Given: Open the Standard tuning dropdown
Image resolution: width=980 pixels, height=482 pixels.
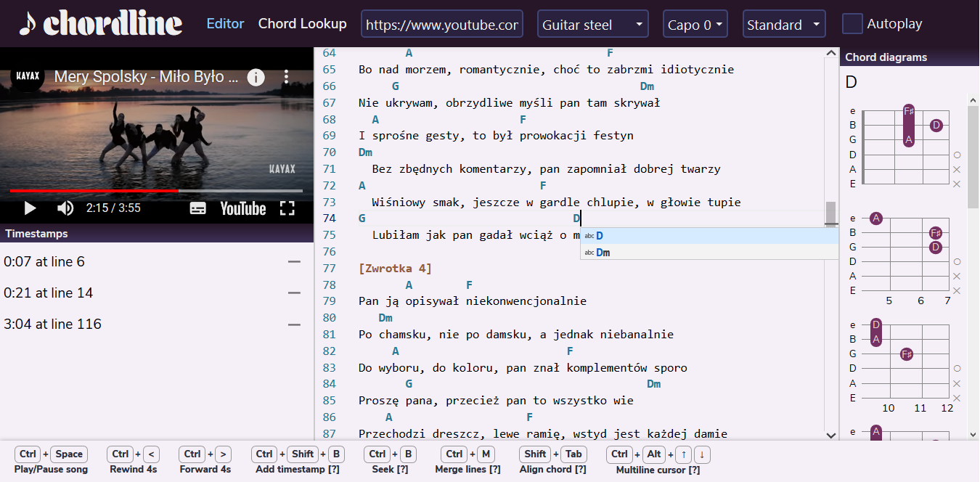Looking at the screenshot, I should pyautogui.click(x=785, y=24).
